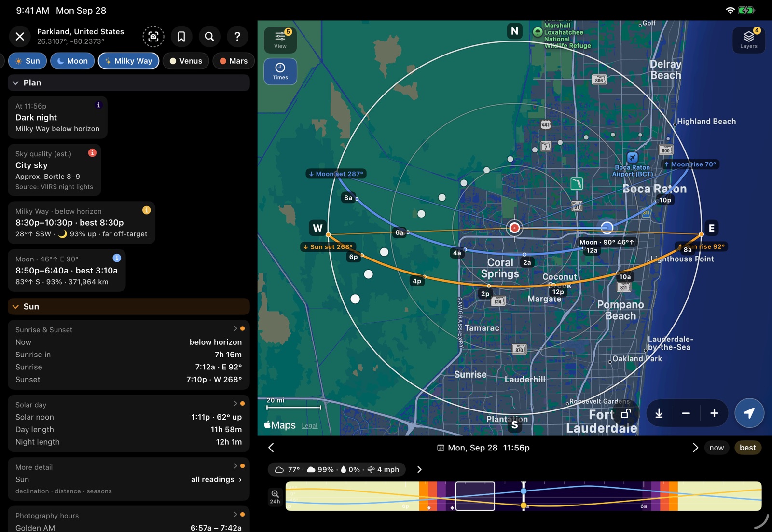Toggle the Milky Way chip
This screenshot has height=532, width=772.
[x=128, y=61]
